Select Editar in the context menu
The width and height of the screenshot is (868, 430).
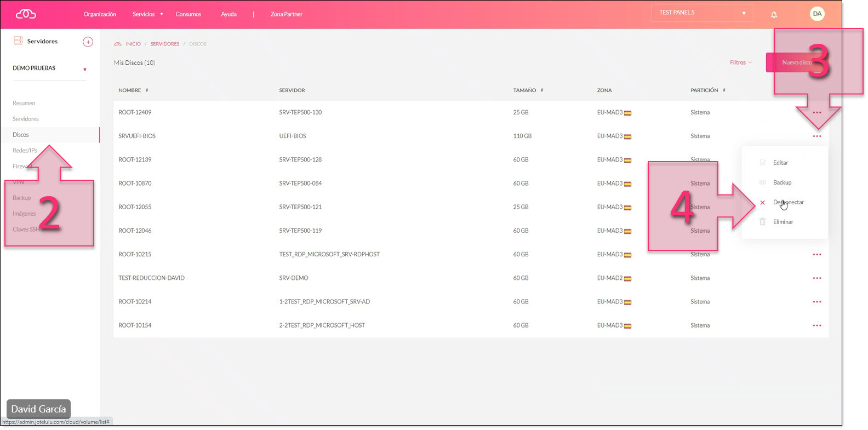point(780,163)
